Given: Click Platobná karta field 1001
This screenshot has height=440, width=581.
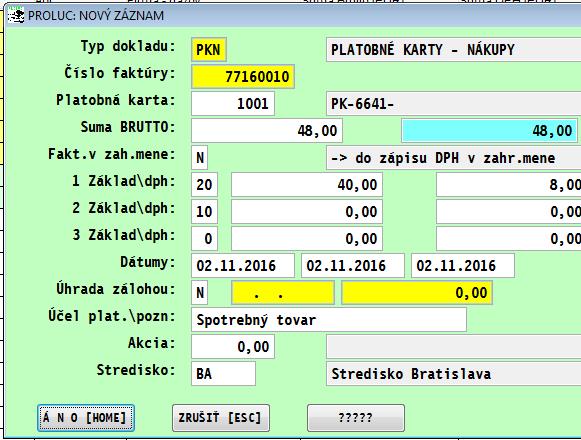Looking at the screenshot, I should [233, 104].
